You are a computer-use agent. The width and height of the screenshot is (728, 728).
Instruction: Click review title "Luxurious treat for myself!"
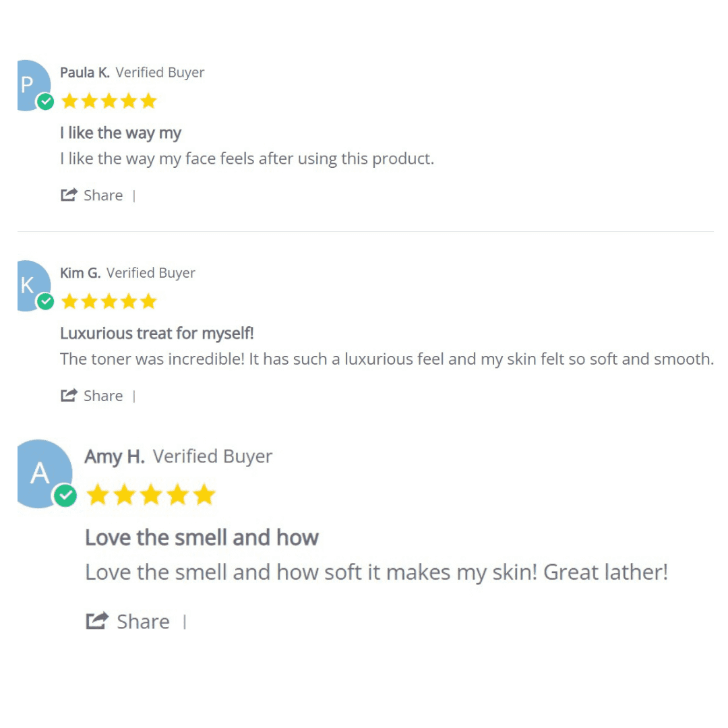click(x=156, y=334)
